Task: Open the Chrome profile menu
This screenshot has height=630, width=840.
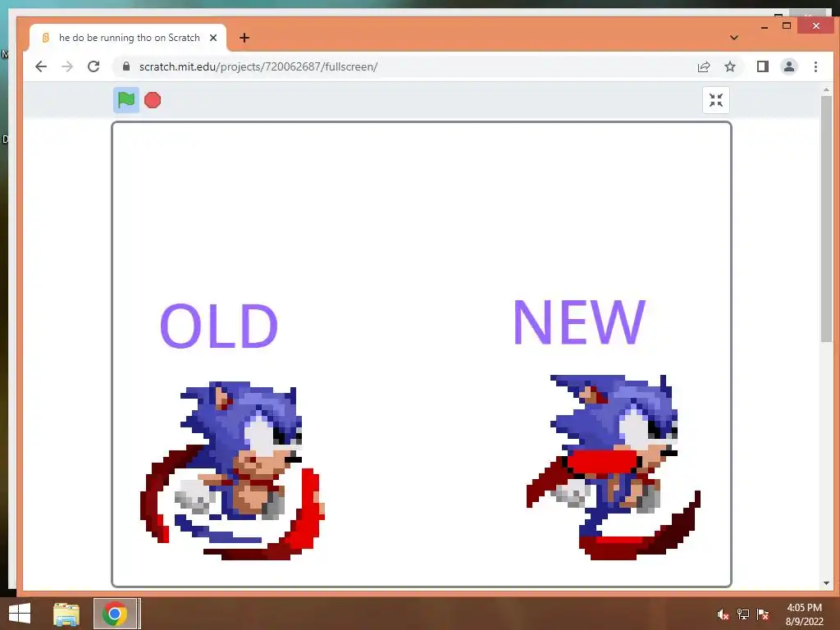Action: 788,66
